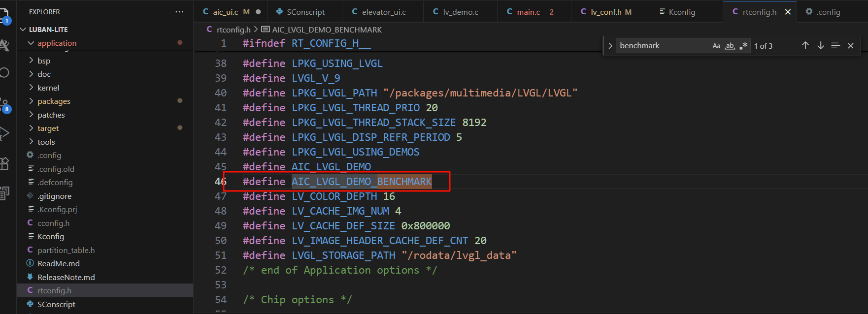Click AIC_LVGL_DEMO_BENCHMARK in the breadcrumb
This screenshot has width=868, height=314.
(x=327, y=30)
